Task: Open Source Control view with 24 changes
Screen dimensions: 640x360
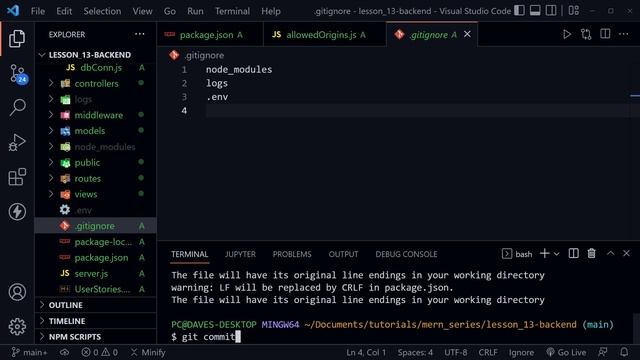Action: [x=18, y=74]
